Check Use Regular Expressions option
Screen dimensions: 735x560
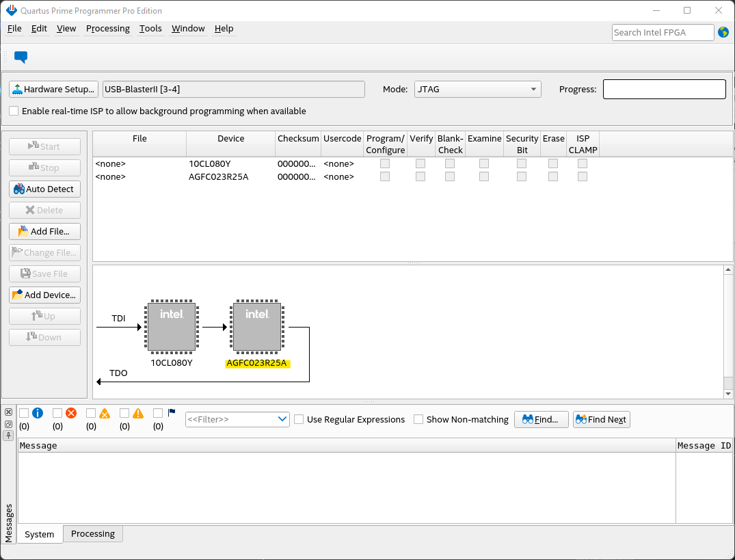(x=299, y=419)
